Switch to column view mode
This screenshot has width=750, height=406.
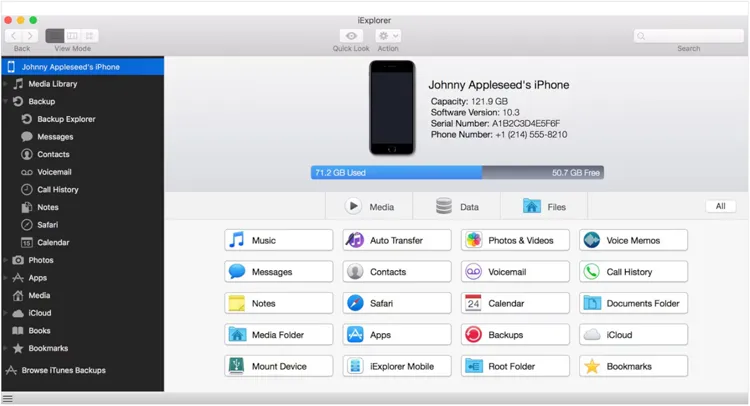[72, 36]
